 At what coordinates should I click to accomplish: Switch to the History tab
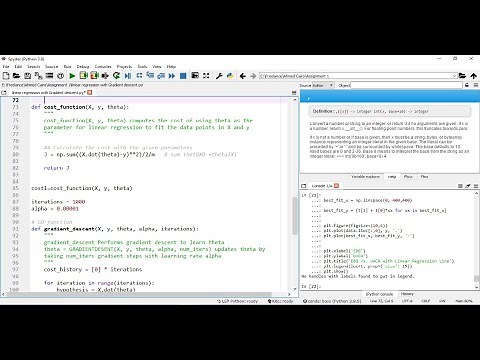(407, 294)
